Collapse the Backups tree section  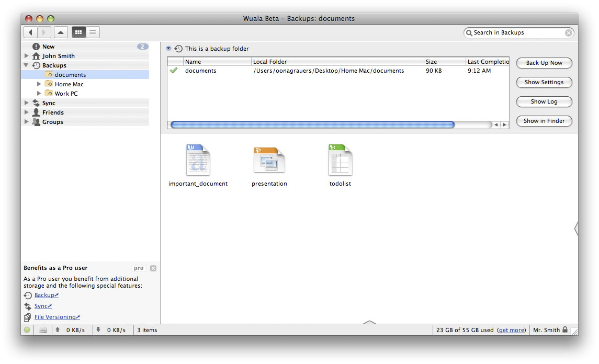click(x=27, y=65)
